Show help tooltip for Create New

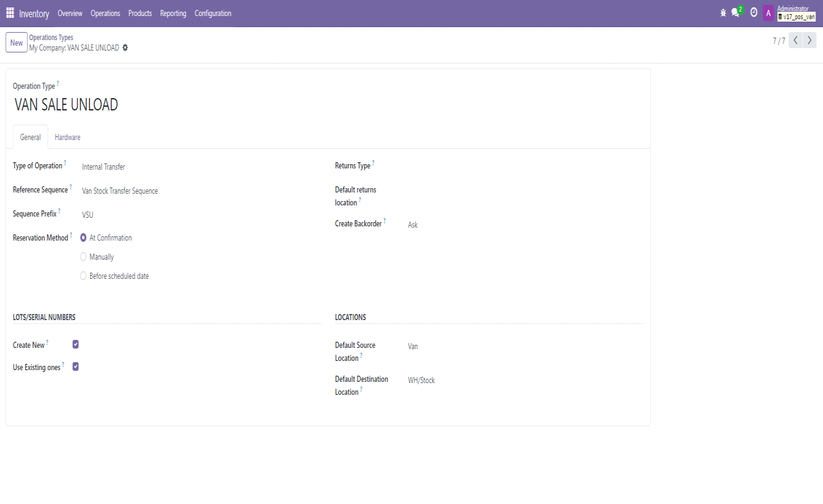[48, 342]
